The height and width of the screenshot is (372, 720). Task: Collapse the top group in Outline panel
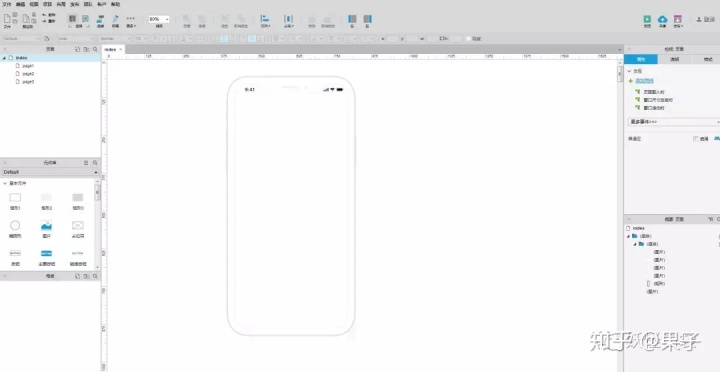click(628, 236)
